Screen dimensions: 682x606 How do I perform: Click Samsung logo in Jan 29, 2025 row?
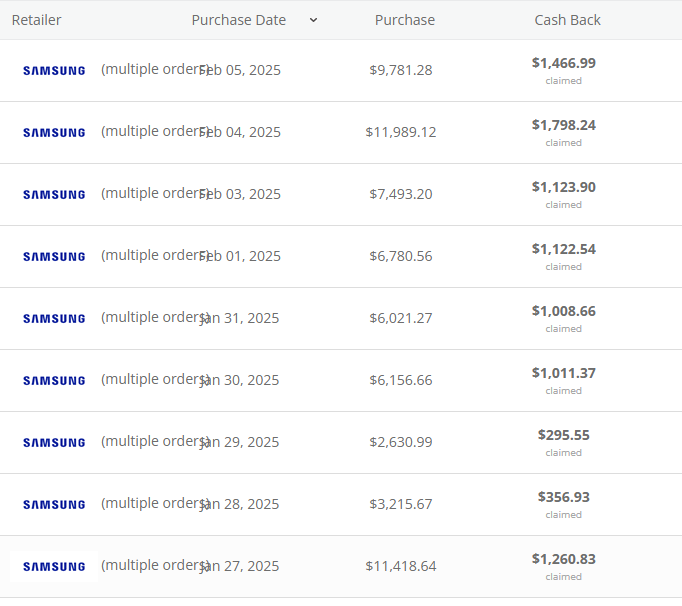pyautogui.click(x=54, y=443)
